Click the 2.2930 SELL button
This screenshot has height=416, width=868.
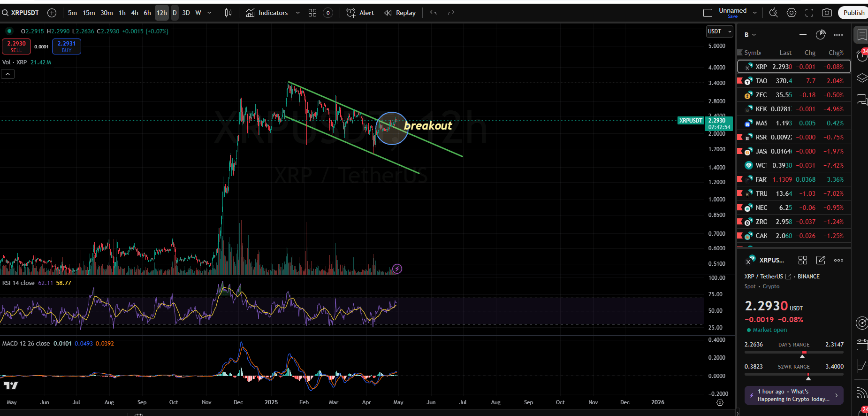point(16,46)
